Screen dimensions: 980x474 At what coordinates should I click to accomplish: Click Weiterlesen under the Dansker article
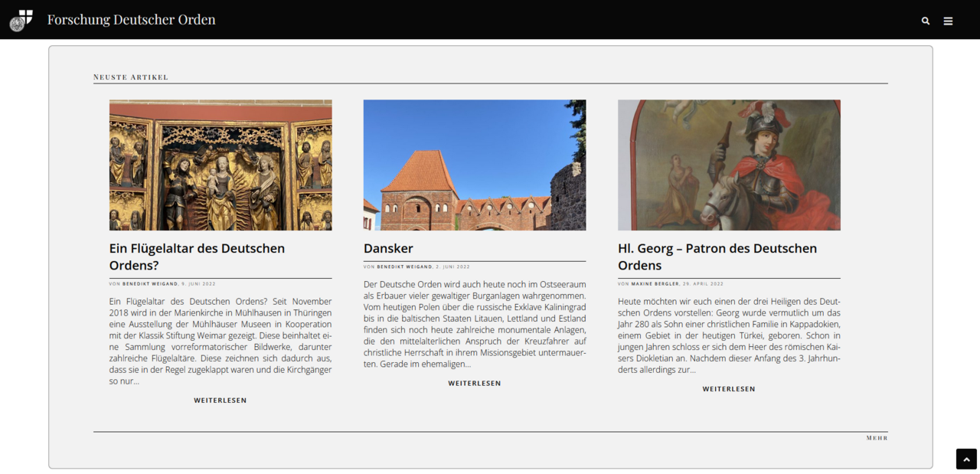coord(475,384)
